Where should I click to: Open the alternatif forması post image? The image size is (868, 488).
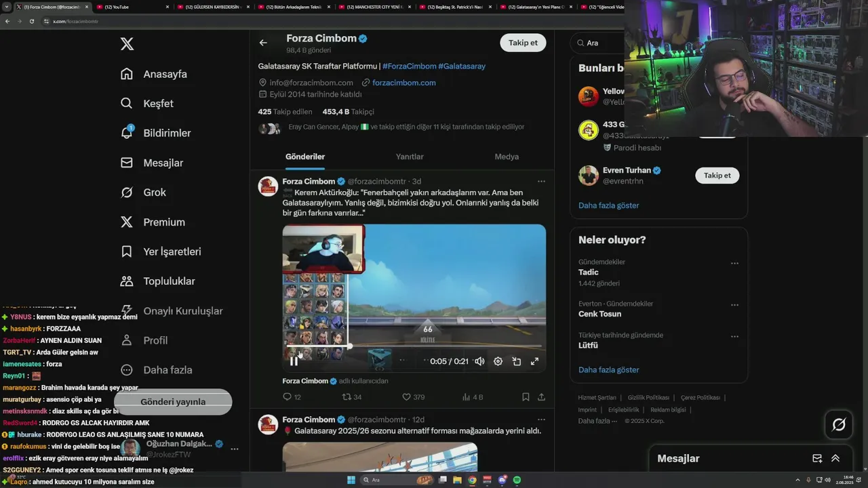point(380,457)
